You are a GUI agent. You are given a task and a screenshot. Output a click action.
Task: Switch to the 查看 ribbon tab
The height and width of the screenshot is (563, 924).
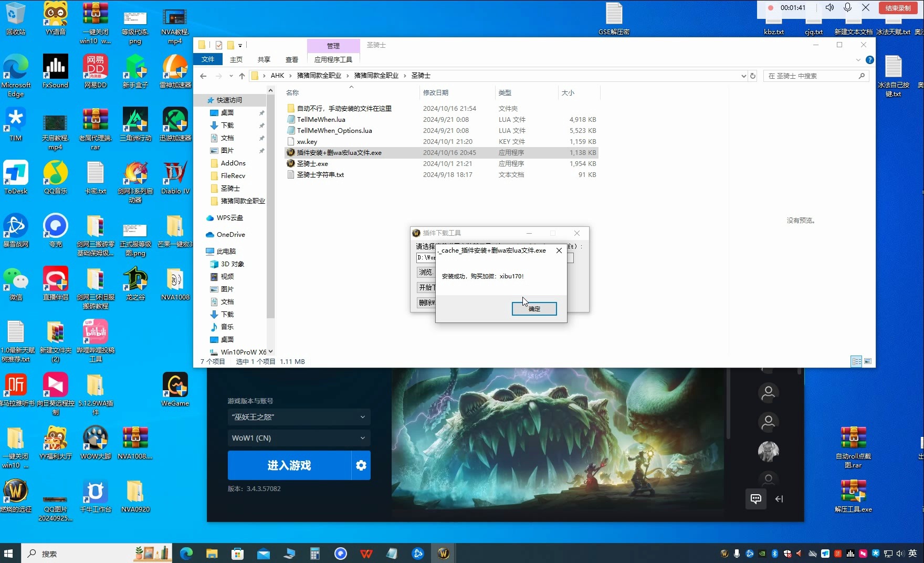click(292, 59)
